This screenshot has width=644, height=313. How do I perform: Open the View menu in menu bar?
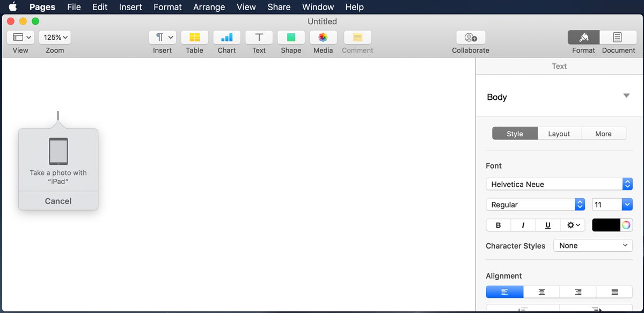(x=246, y=7)
